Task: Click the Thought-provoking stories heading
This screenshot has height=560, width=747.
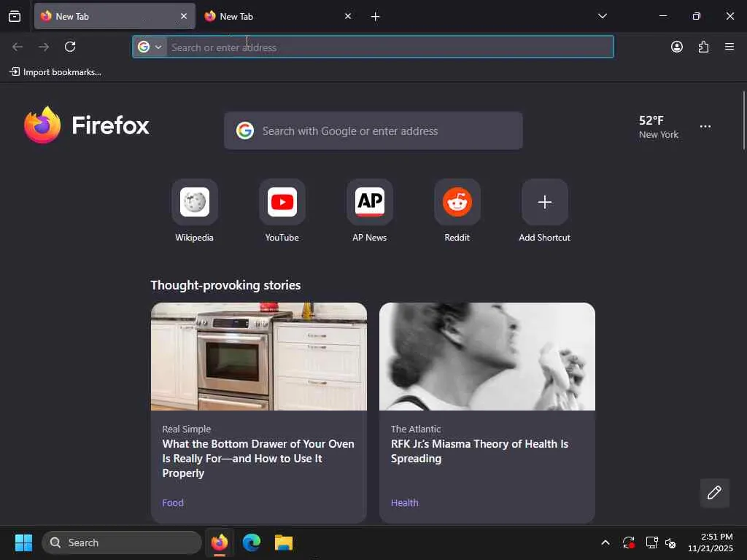Action: 226,285
